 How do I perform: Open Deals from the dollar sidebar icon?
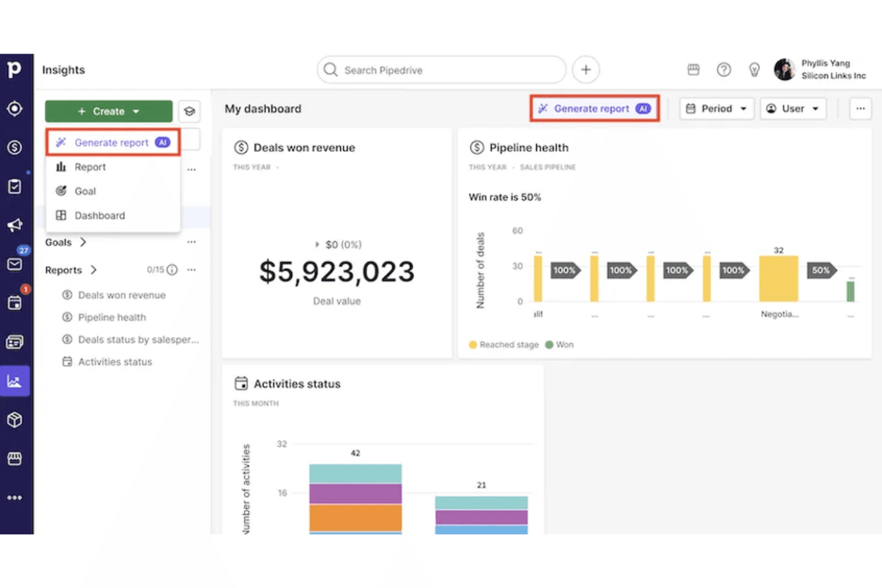pos(14,147)
